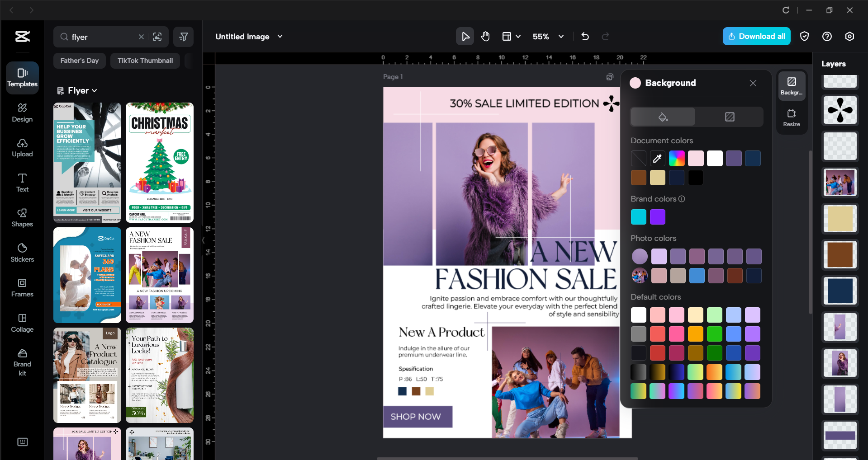
Task: Switch Background fill to transparent
Action: (x=729, y=117)
